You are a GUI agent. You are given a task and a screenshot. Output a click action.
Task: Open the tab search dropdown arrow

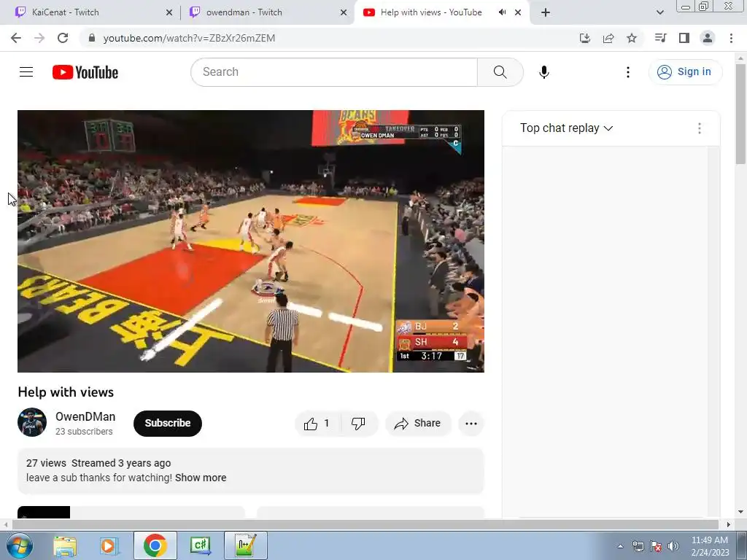coord(659,12)
